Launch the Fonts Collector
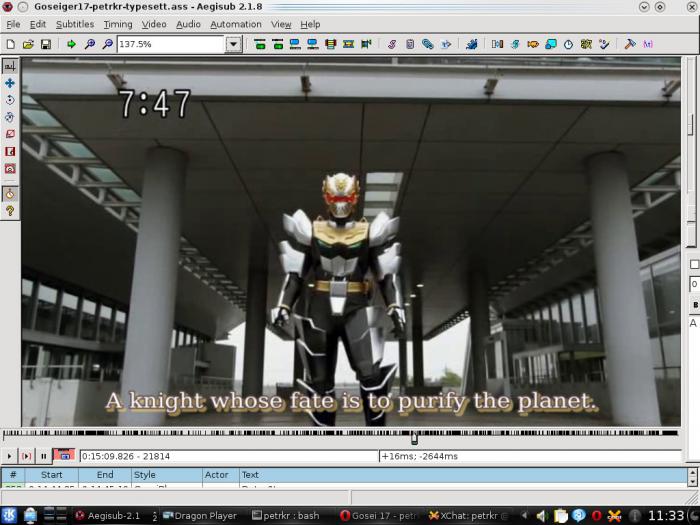The height and width of the screenshot is (525, 700). click(446, 44)
